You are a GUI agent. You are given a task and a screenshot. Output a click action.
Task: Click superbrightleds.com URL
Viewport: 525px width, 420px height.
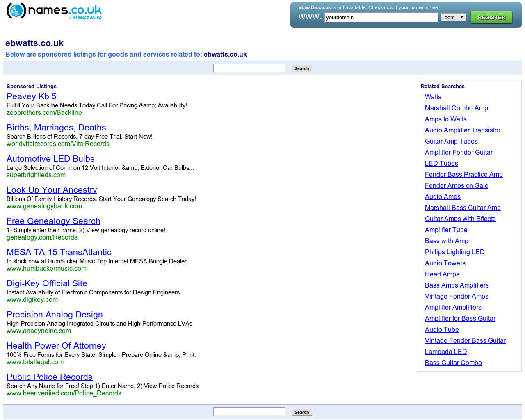pyautogui.click(x=36, y=175)
